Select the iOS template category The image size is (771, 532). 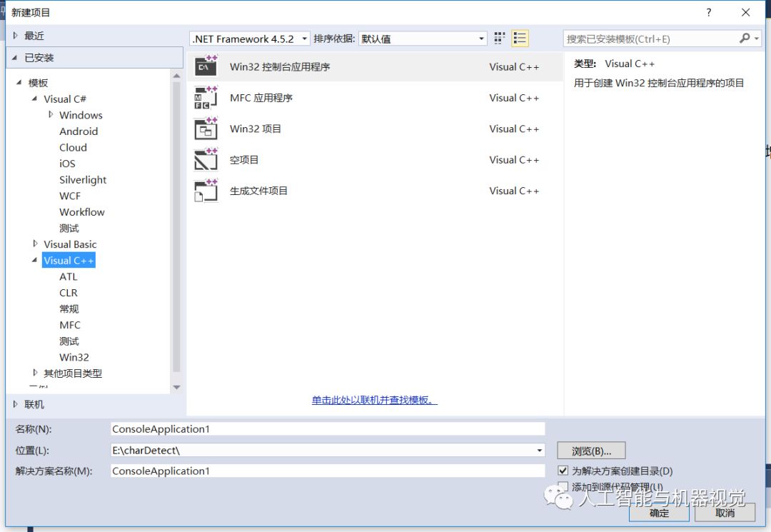67,164
